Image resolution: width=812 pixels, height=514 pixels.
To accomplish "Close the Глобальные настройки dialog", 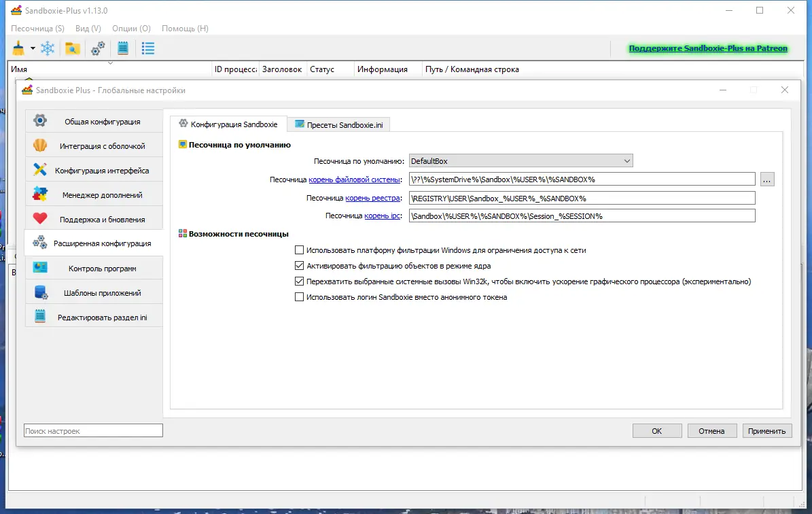I will click(785, 90).
